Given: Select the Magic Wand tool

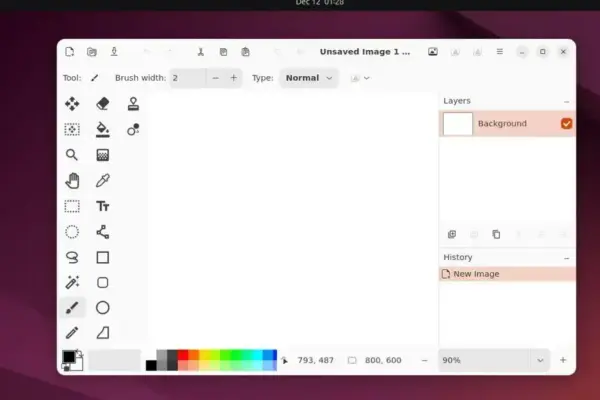Looking at the screenshot, I should click(x=72, y=282).
